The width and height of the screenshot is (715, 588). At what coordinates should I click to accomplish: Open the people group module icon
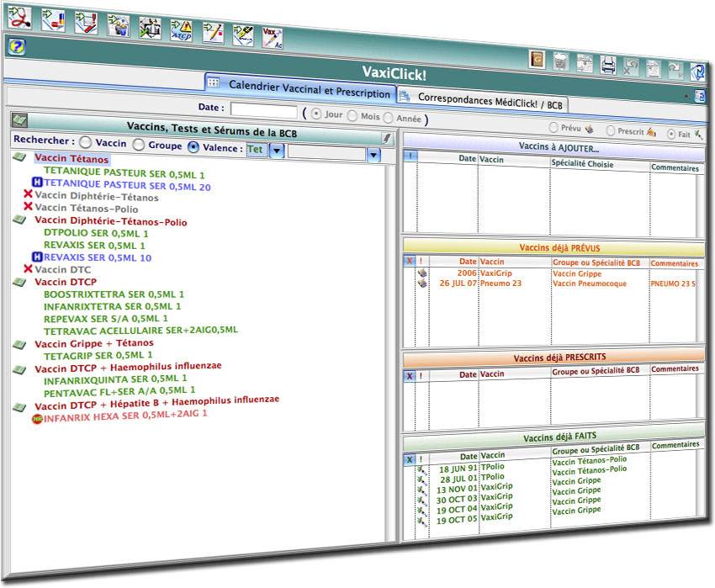pos(118,25)
